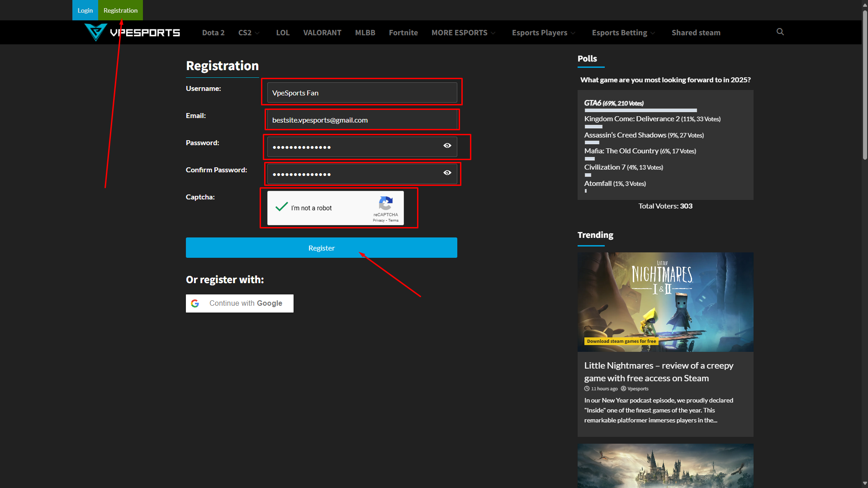This screenshot has height=488, width=868.
Task: Open the Fortnite menu item
Action: pos(403,33)
